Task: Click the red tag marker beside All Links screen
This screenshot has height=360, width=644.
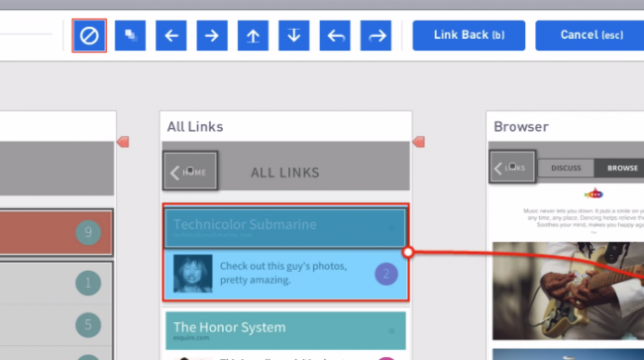Action: [x=418, y=142]
